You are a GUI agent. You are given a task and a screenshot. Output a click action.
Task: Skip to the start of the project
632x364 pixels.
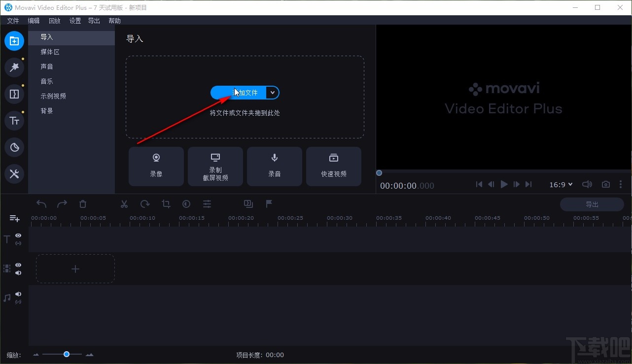pos(479,184)
